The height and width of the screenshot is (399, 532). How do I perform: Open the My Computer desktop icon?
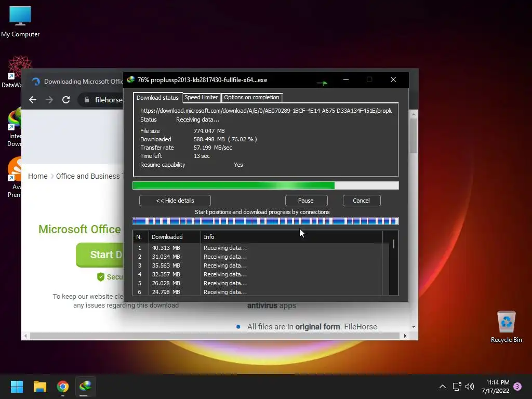tap(20, 21)
